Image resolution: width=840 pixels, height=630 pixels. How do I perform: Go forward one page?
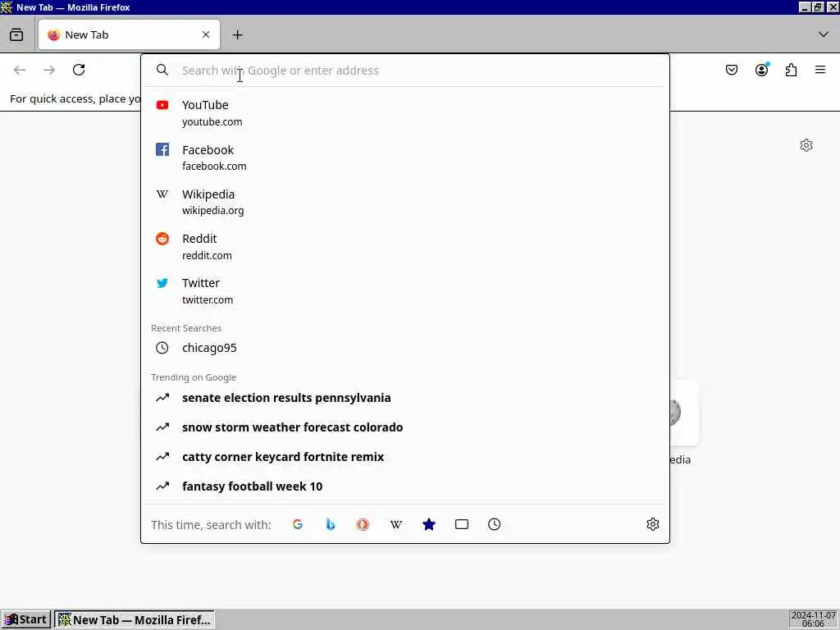pos(49,71)
